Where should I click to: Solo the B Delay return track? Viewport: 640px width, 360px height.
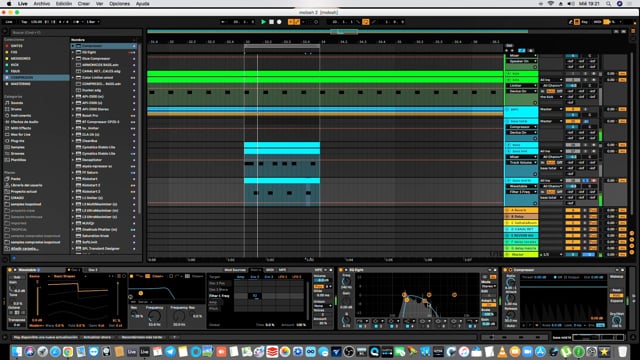[585, 217]
